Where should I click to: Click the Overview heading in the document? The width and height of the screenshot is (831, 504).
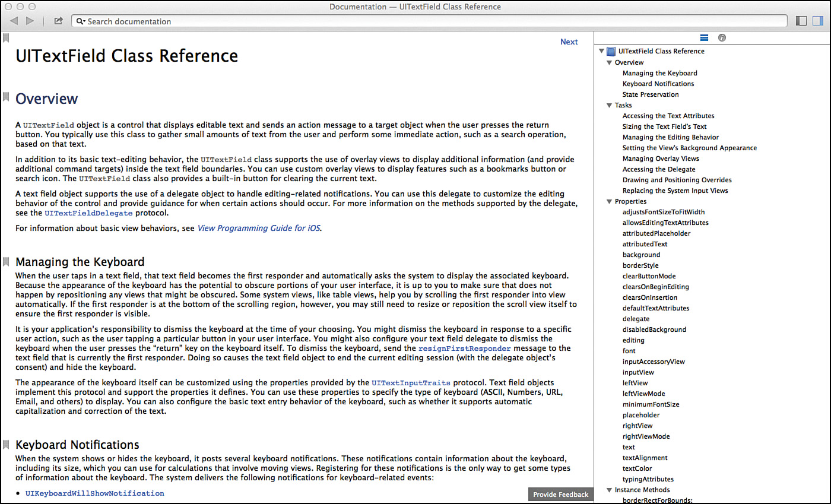(47, 99)
